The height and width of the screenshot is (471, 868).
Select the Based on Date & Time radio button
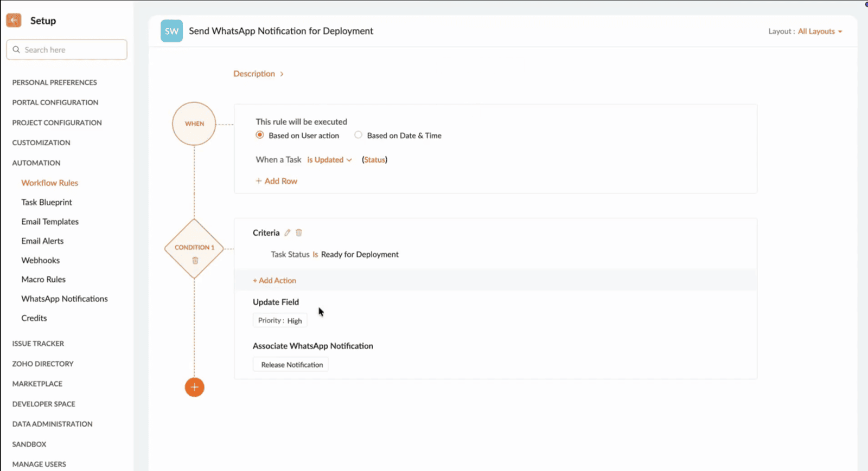pyautogui.click(x=358, y=135)
